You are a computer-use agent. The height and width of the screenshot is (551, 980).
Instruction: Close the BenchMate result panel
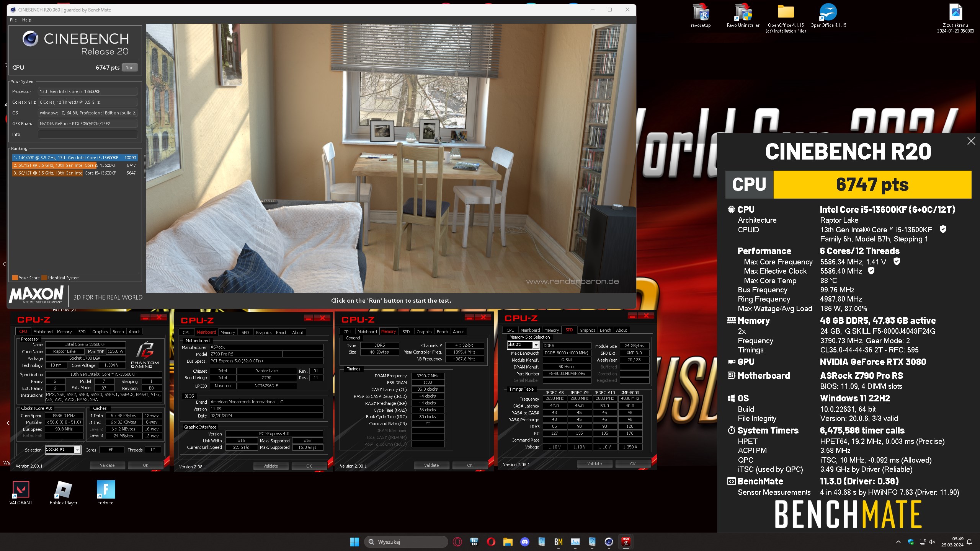(971, 141)
